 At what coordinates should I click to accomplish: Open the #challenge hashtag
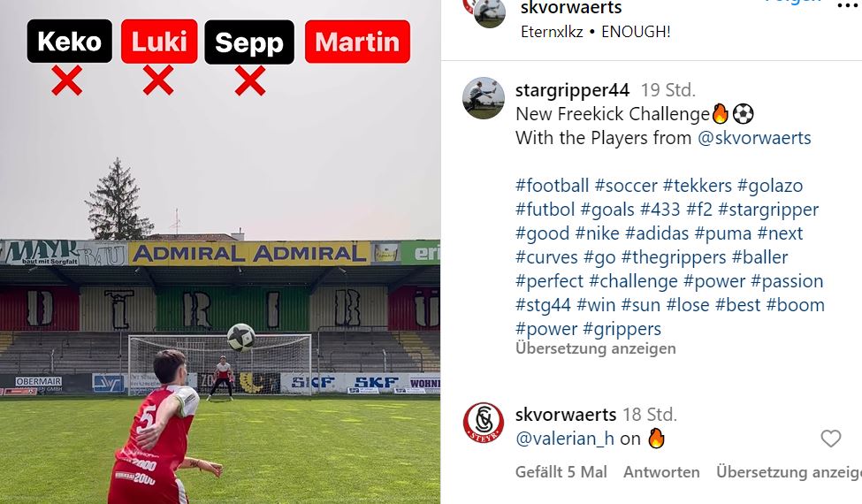point(633,281)
